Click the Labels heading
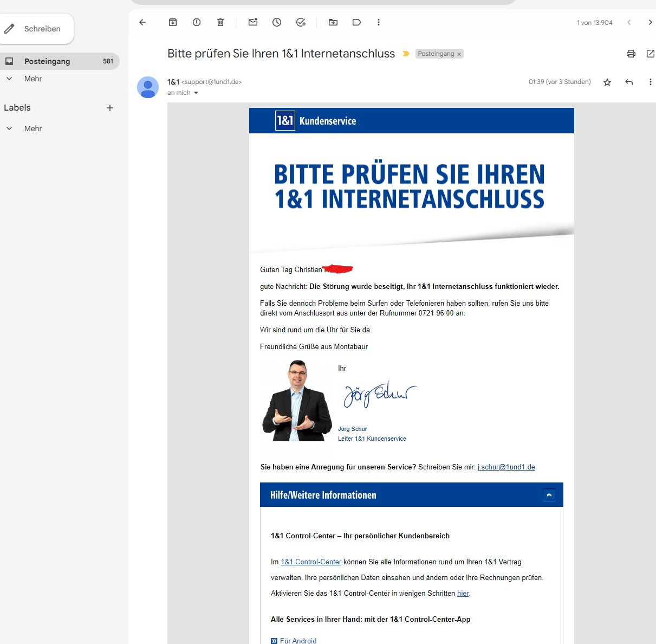The width and height of the screenshot is (656, 644). pyautogui.click(x=17, y=108)
